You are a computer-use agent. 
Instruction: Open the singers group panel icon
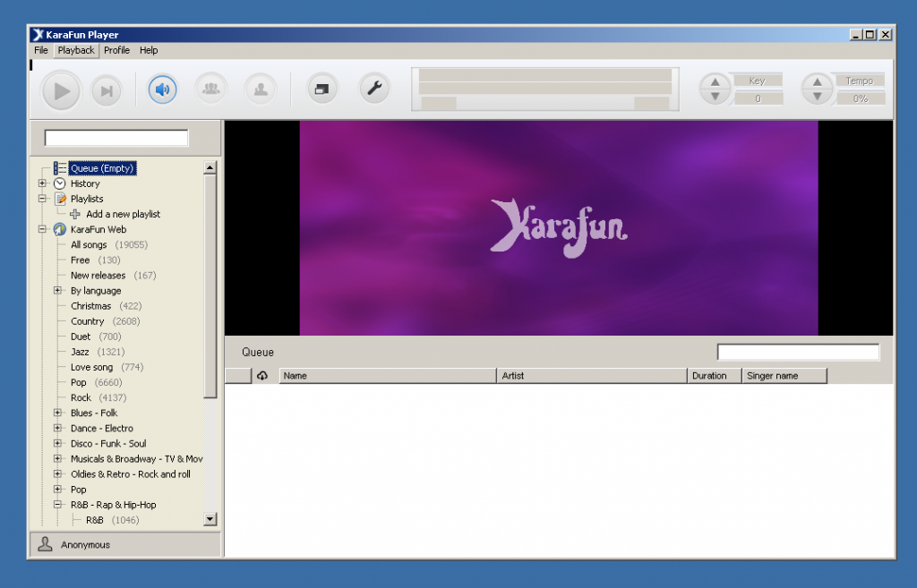pos(210,89)
